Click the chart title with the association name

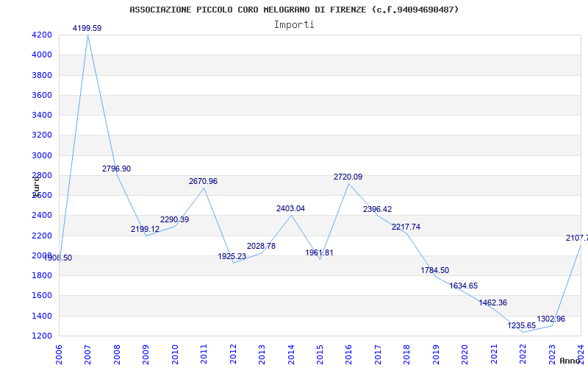(294, 10)
